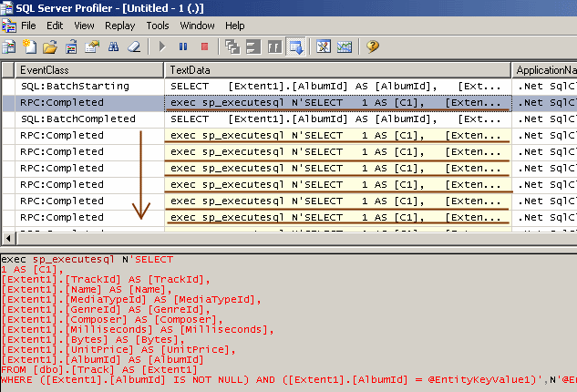The width and height of the screenshot is (577, 392).
Task: Click the New Trace toolbar icon
Action: click(8, 46)
